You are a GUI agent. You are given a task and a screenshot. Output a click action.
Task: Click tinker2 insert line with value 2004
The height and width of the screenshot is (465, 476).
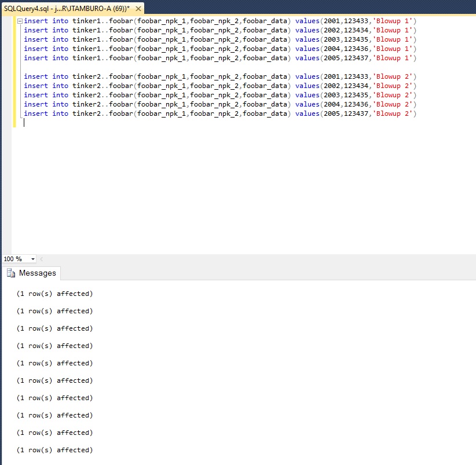[220, 104]
